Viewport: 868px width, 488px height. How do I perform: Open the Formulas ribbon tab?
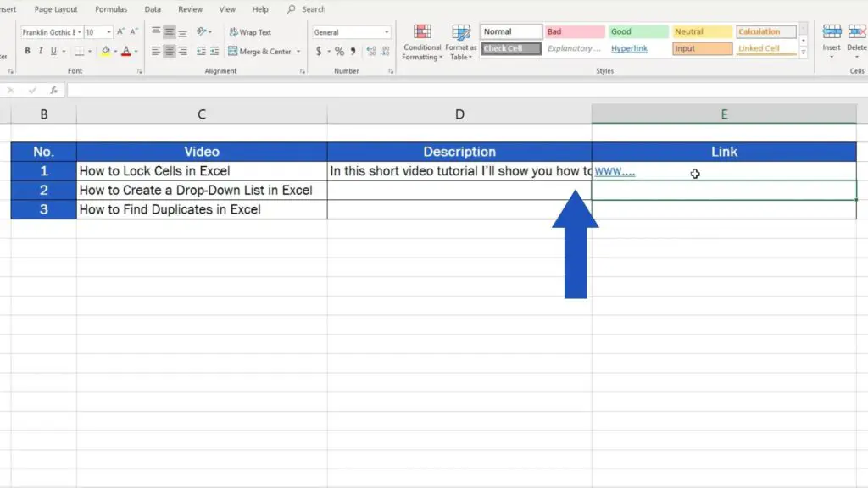(111, 9)
